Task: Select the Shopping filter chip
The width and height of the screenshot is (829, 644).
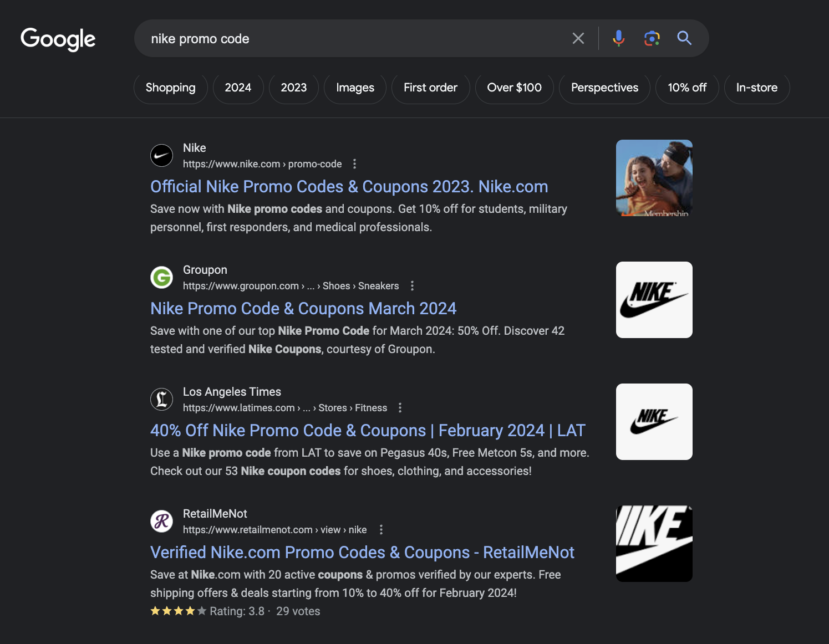Action: [x=171, y=88]
